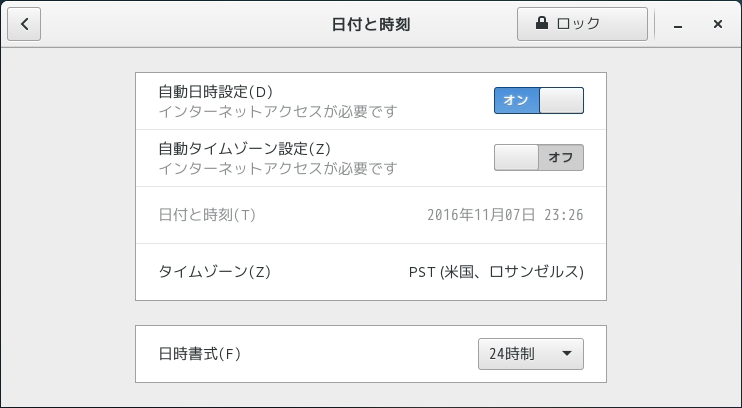Open the 24時制 time format dropdown
This screenshot has width=742, height=408.
[x=530, y=354]
